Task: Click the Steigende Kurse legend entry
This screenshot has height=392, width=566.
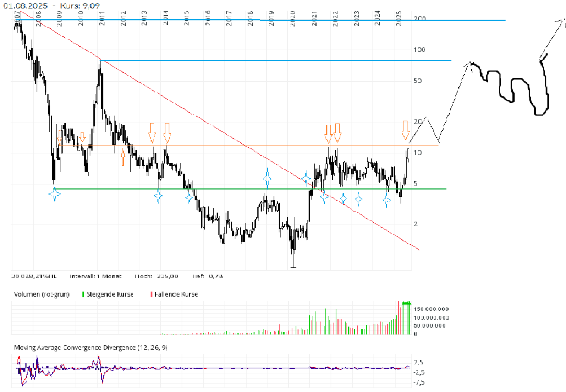Action: [110, 294]
